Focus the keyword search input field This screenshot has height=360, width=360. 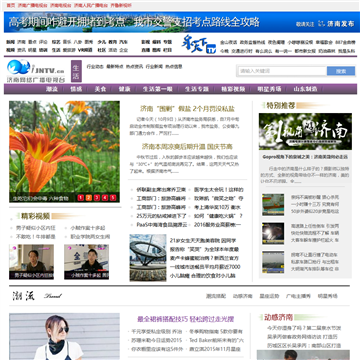pyautogui.click(x=282, y=71)
